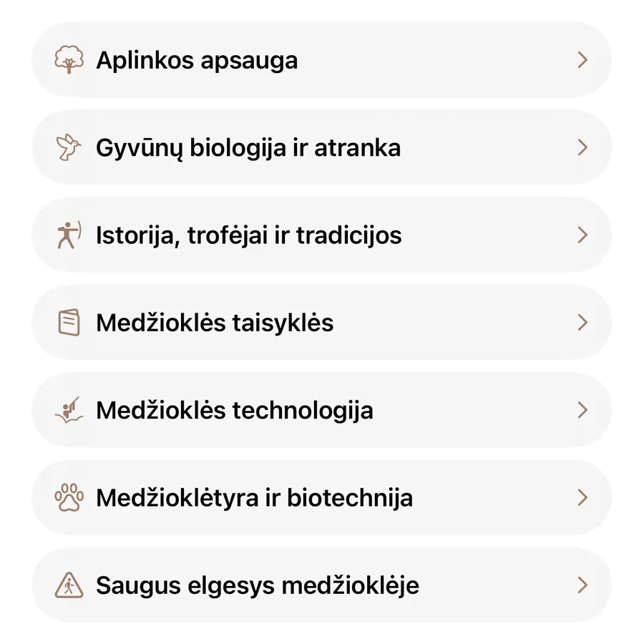Click the hunter icon for Medžioklės technologija
The width and height of the screenshot is (644, 644).
pyautogui.click(x=69, y=410)
